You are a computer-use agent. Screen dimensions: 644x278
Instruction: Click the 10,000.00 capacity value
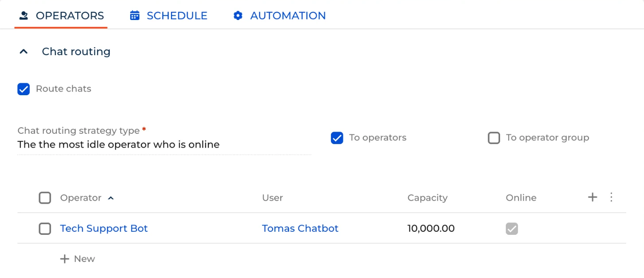[x=431, y=229]
